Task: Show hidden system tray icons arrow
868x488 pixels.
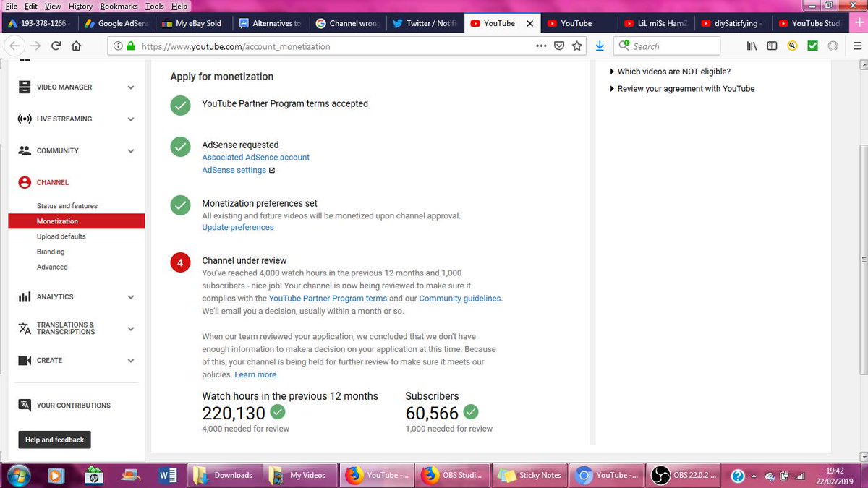Action: [755, 476]
